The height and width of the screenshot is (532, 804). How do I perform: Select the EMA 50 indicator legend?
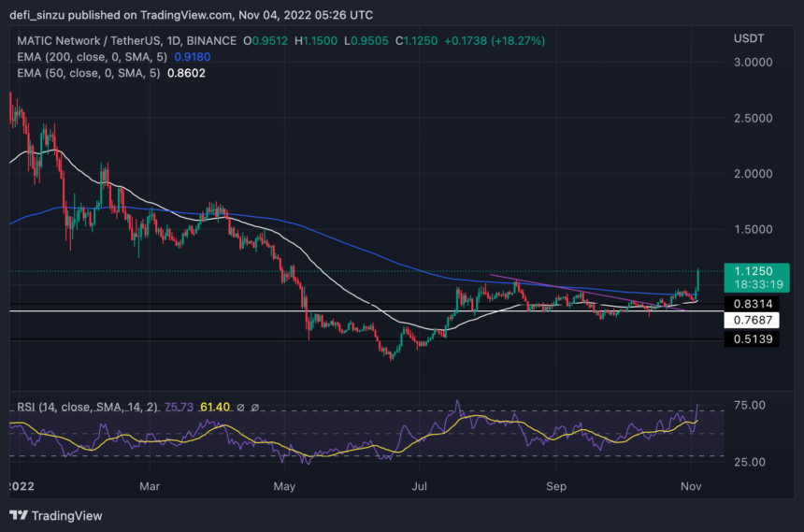(81, 75)
